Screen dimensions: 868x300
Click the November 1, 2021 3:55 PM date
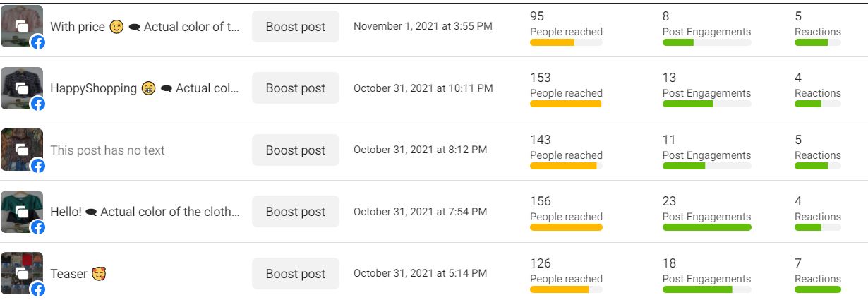tap(423, 27)
